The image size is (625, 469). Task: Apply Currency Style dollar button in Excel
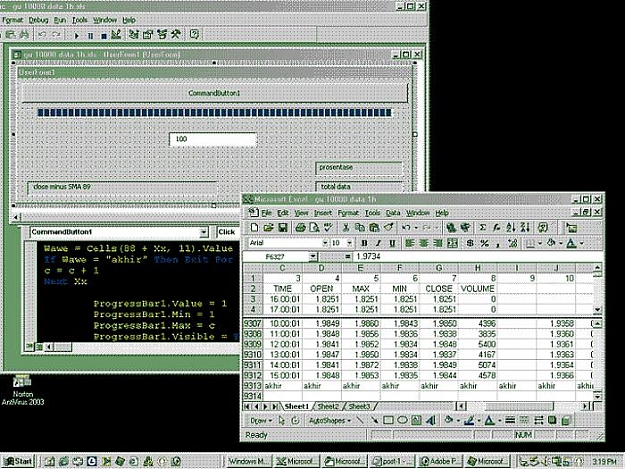[470, 243]
